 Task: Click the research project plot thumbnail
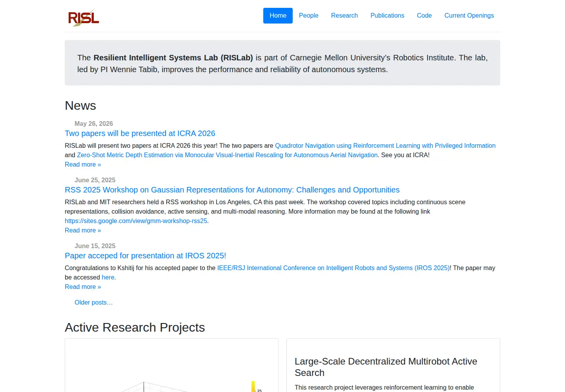click(x=171, y=365)
